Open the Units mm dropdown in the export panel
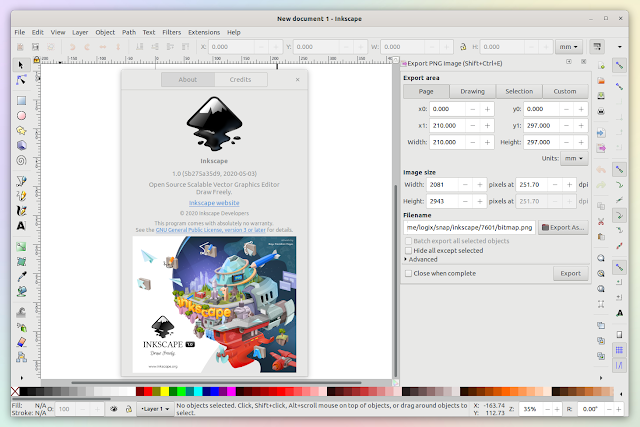 [574, 158]
